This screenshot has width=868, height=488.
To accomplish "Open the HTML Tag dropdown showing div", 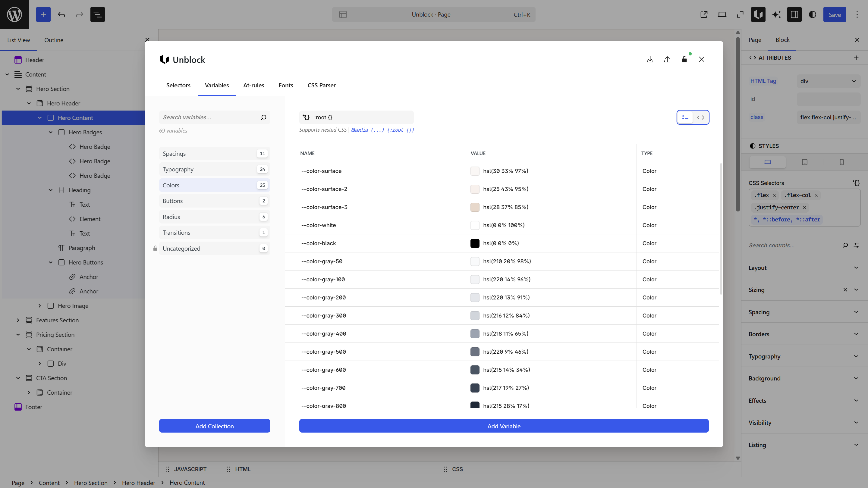I will point(829,81).
